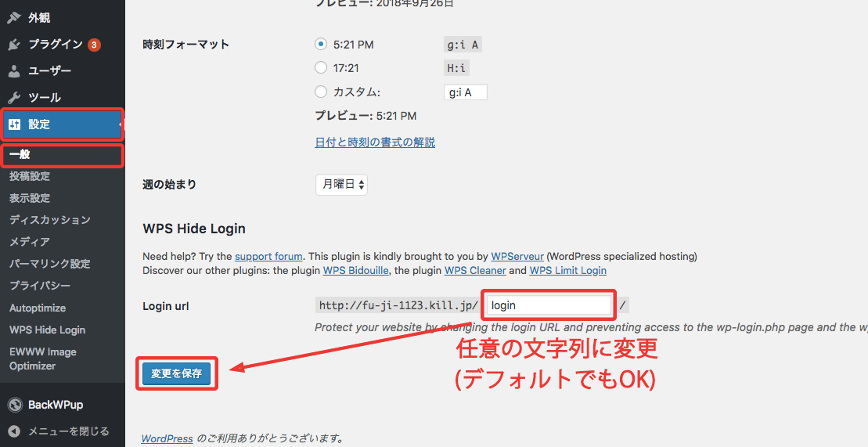Click the collapse menu (メニューを閉じる) arrow icon
The width and height of the screenshot is (868, 447).
point(14,431)
